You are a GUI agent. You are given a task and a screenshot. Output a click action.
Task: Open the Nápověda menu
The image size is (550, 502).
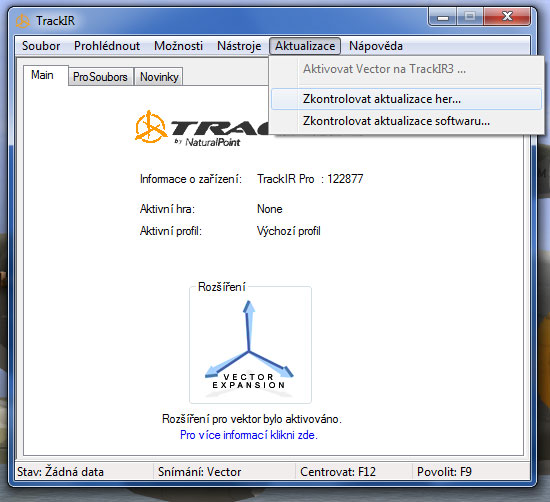click(x=376, y=46)
